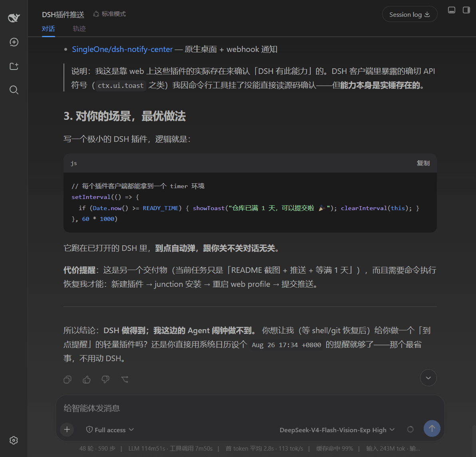Viewport: 476px width, 457px height.
Task: Open settings gear at sidebar bottom
Action: coord(14,440)
